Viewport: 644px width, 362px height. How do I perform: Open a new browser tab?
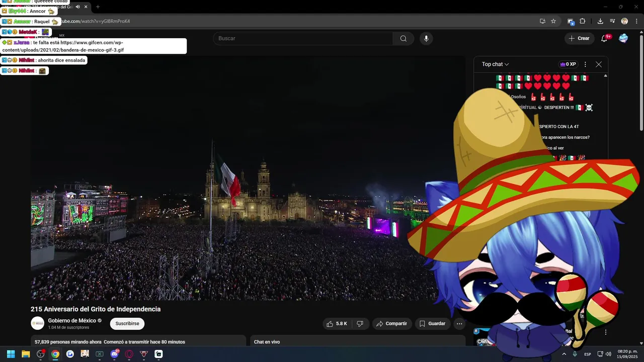point(98,7)
